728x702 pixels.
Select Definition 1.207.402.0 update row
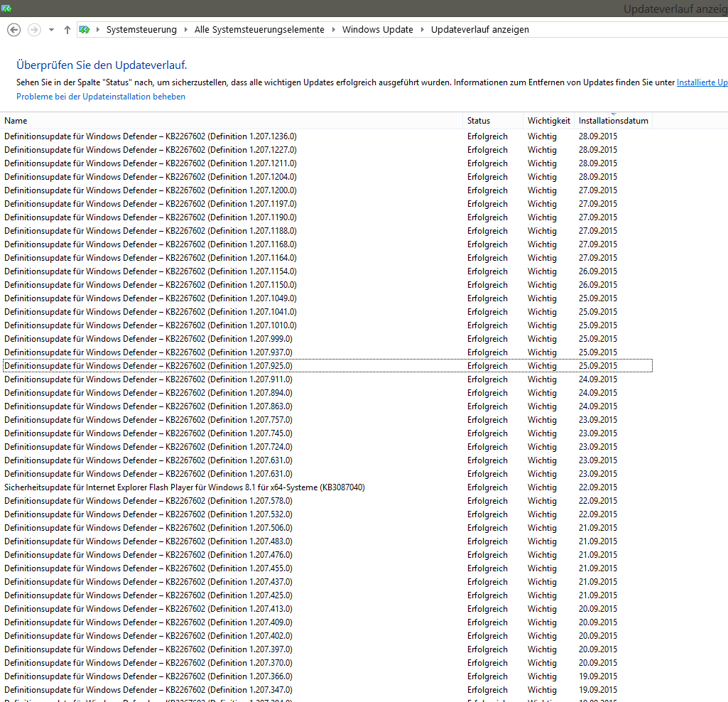tap(327, 635)
